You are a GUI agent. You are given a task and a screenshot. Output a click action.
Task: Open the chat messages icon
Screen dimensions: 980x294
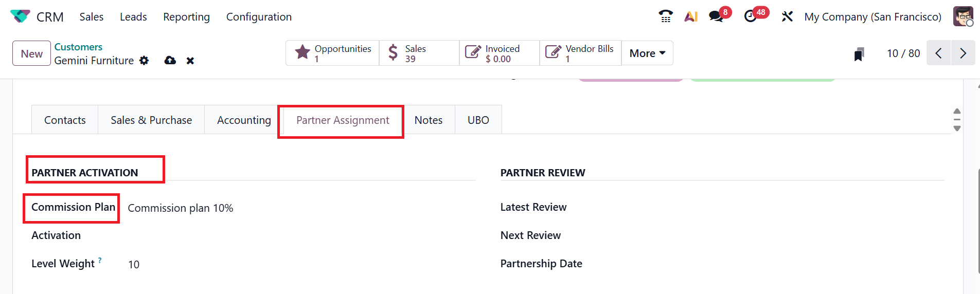tap(716, 16)
